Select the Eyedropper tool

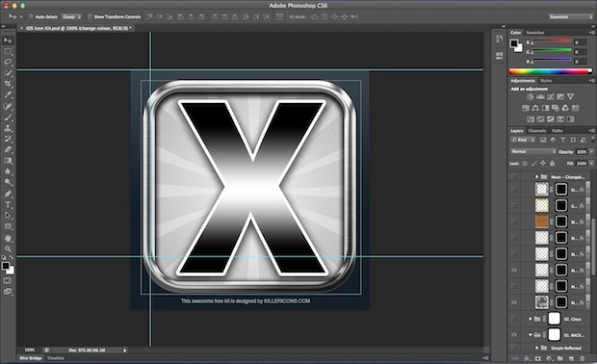8,94
